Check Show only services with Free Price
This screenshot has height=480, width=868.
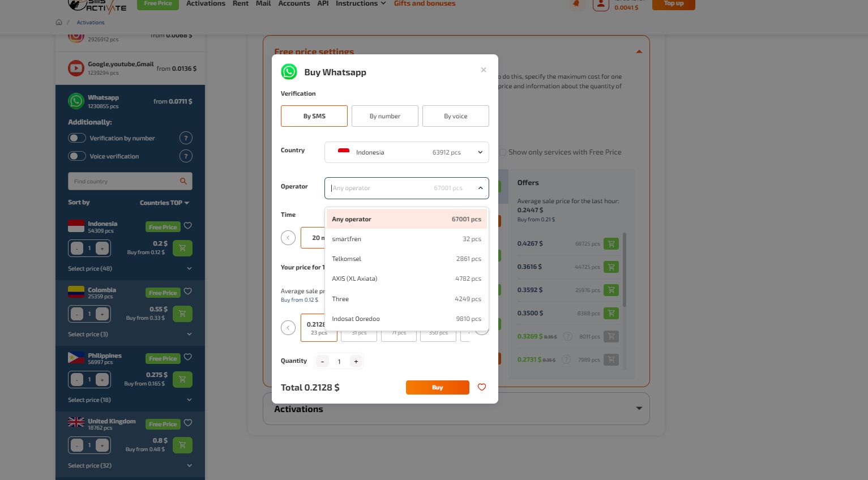502,152
